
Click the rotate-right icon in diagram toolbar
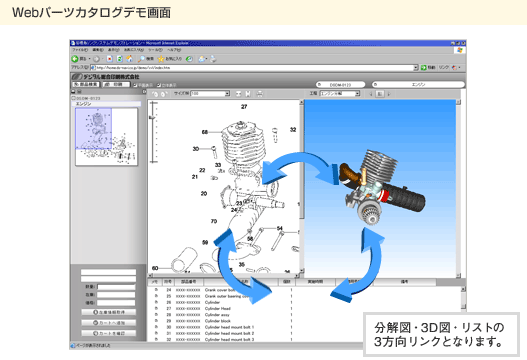pyautogui.click(x=163, y=94)
